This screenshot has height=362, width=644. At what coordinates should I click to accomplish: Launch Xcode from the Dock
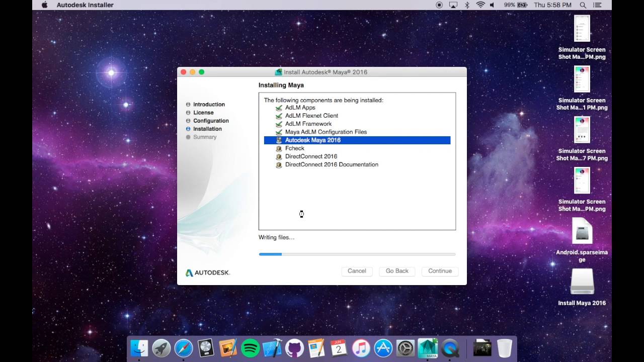coord(272,348)
